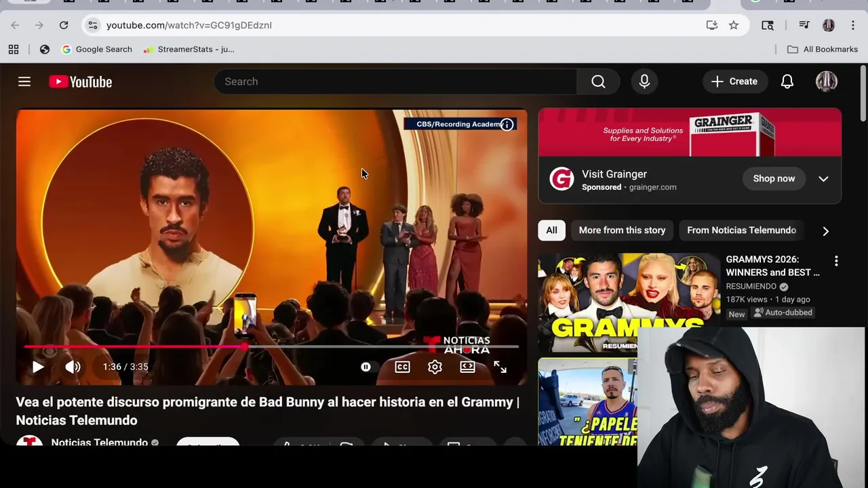Open the options menu for GRAMMYS 2026 video
Screen dimensions: 868x488
tap(836, 261)
